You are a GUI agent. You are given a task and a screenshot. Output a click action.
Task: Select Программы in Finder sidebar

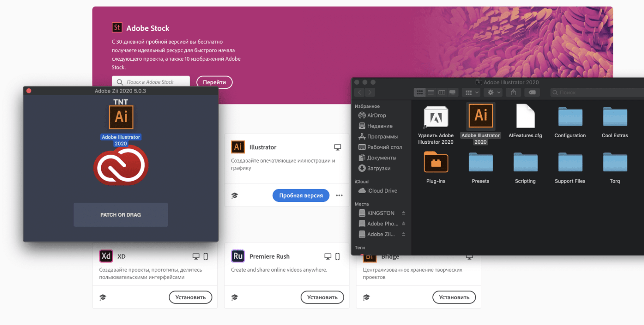pos(382,136)
